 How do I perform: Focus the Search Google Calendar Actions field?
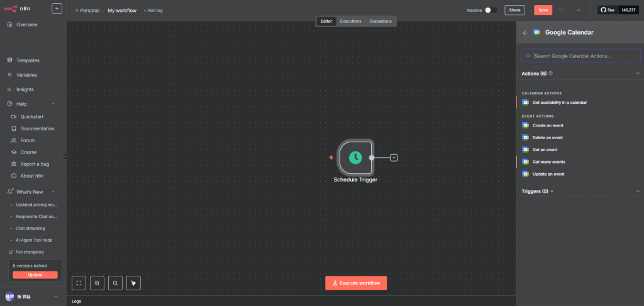pyautogui.click(x=580, y=56)
